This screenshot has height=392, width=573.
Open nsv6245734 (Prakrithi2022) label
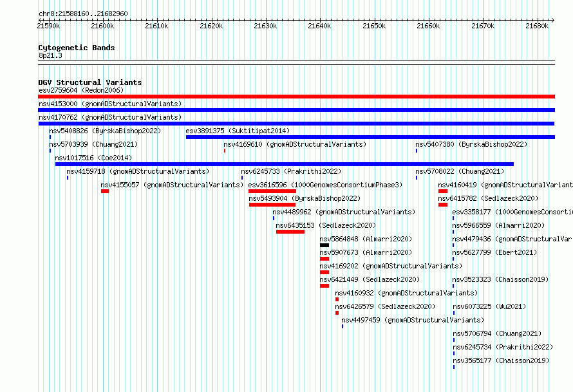point(503,347)
